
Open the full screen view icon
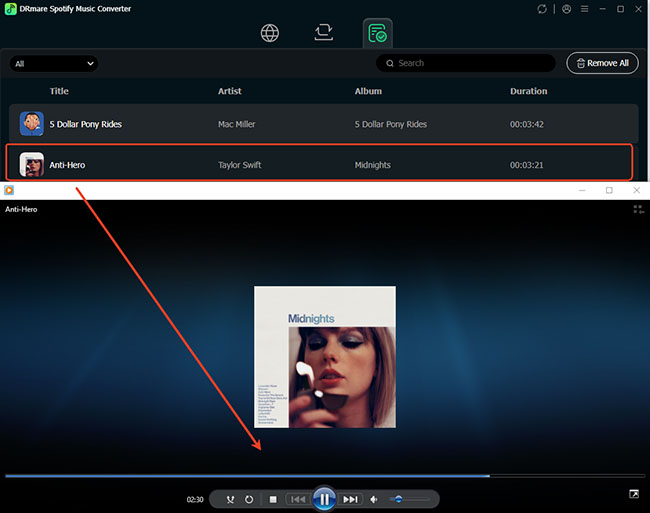(x=634, y=494)
